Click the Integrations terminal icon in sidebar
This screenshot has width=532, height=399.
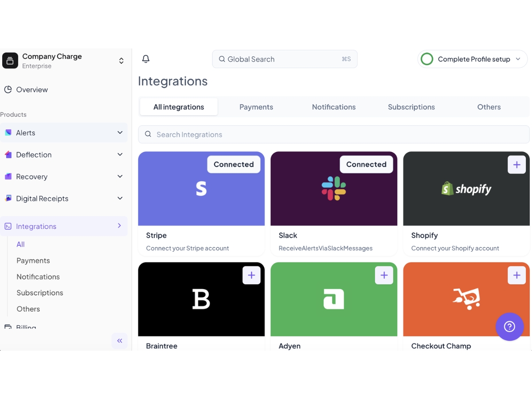pyautogui.click(x=8, y=226)
